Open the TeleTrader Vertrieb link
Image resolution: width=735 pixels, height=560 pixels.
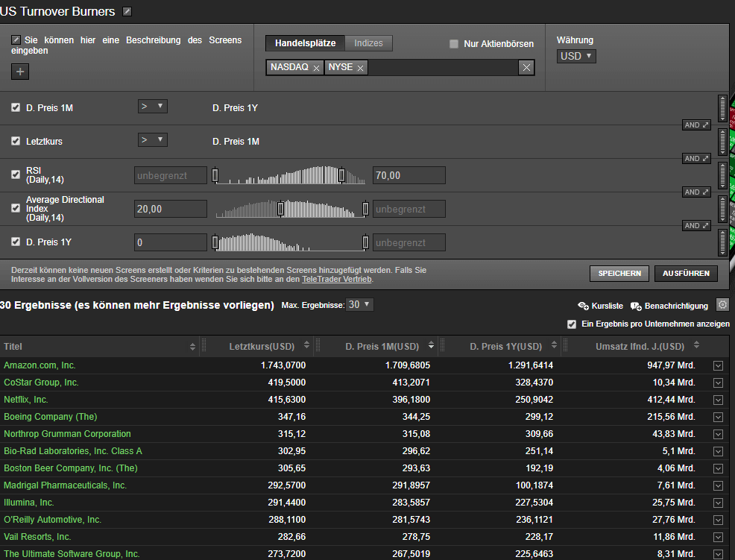coord(336,279)
